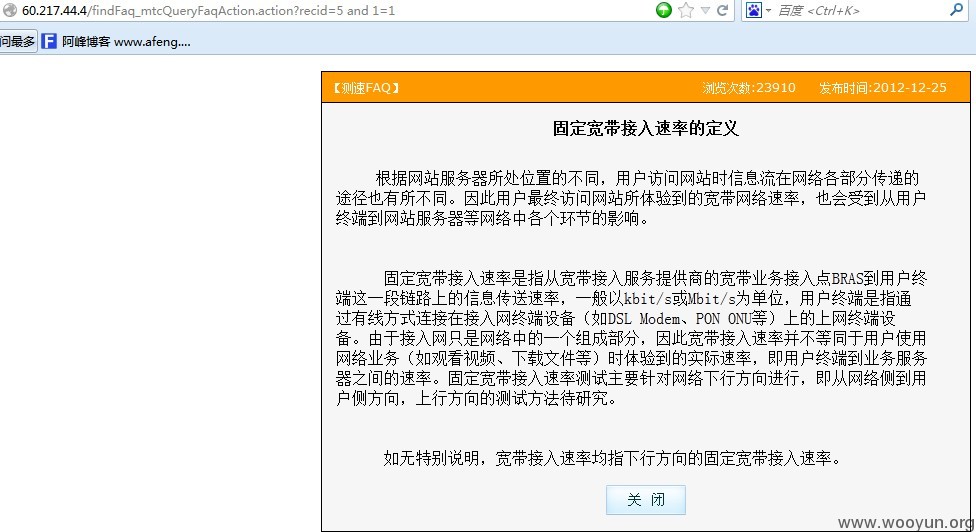Screen dimensions: 976x532
Task: Reload the page with the refresh icon
Action: pyautogui.click(x=722, y=10)
